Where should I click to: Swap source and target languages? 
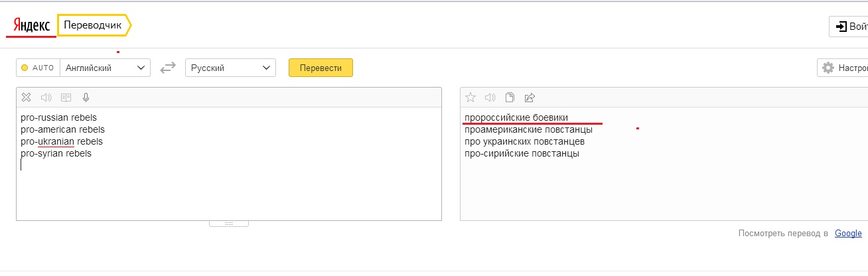168,68
